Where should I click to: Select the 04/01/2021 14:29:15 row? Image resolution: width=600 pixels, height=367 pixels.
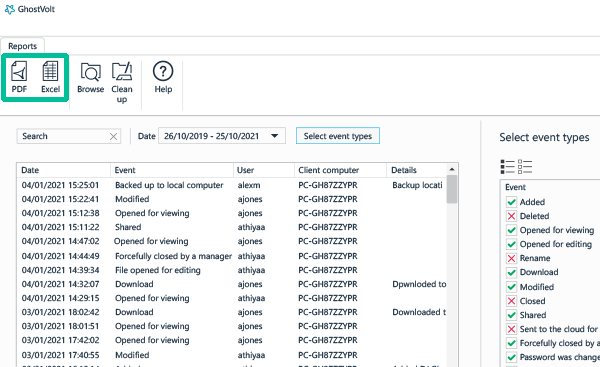pyautogui.click(x=232, y=298)
